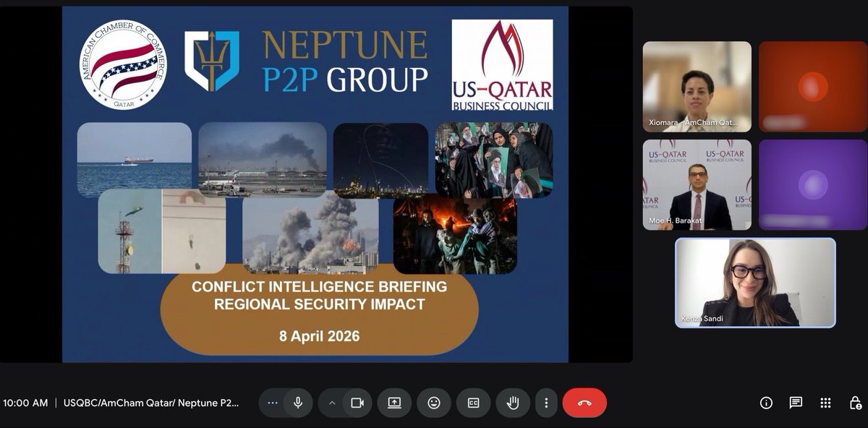This screenshot has height=428, width=868.
Task: Click the cargo ship at sea photo
Action: [x=135, y=160]
